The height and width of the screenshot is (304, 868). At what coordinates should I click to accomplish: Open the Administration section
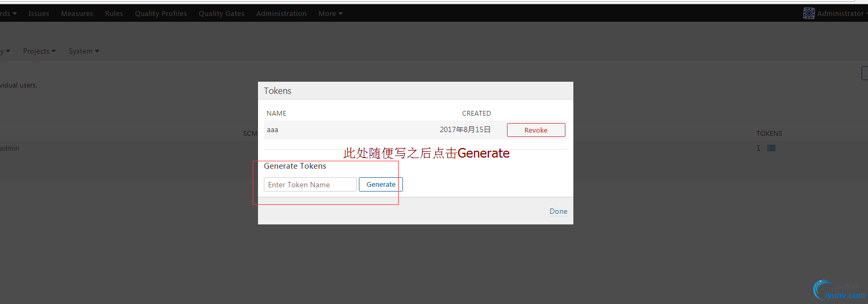[x=281, y=13]
